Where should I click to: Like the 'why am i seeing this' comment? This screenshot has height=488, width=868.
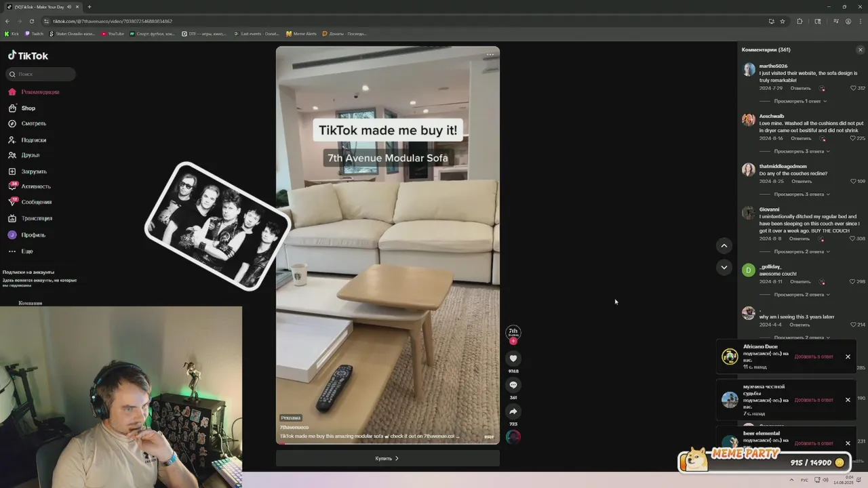point(854,325)
